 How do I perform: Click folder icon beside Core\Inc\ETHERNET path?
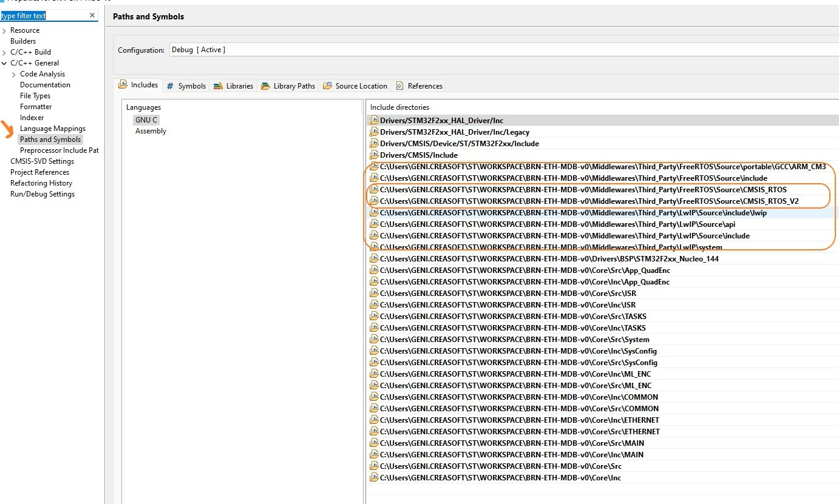(374, 420)
